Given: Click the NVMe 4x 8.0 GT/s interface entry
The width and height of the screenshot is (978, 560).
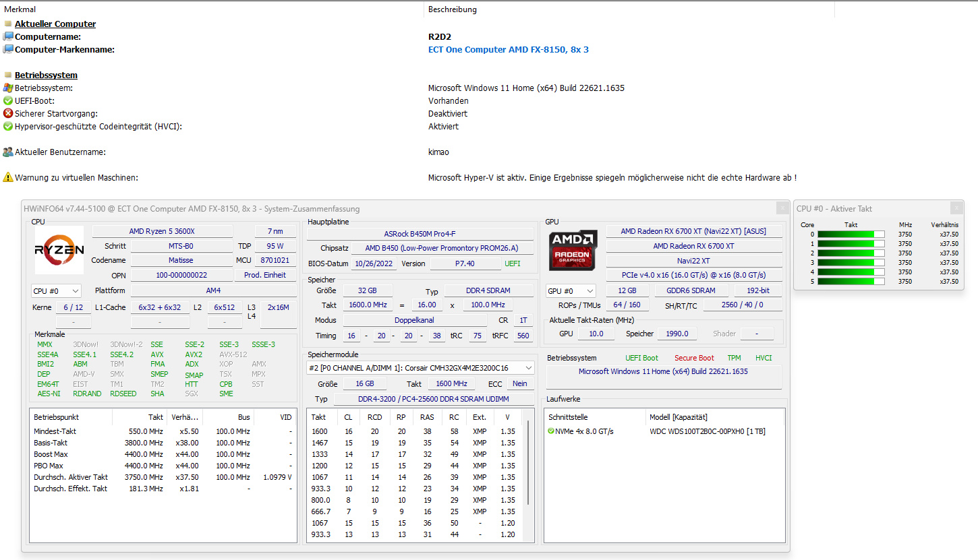Looking at the screenshot, I should 584,431.
